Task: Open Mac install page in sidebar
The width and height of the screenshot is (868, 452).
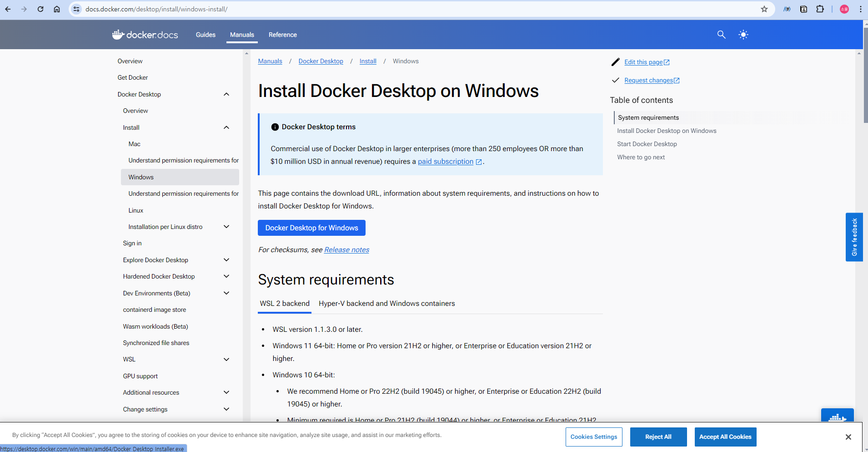Action: point(134,144)
